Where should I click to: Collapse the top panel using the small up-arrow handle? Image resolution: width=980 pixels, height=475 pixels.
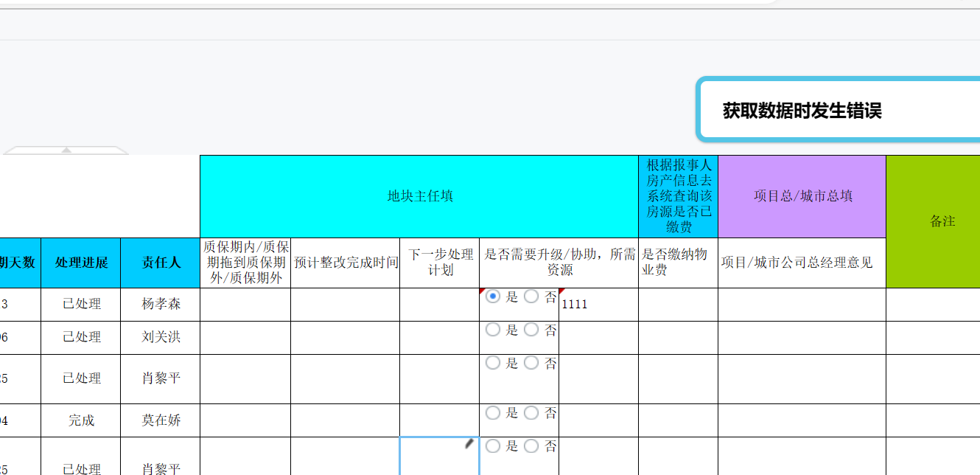point(66,150)
